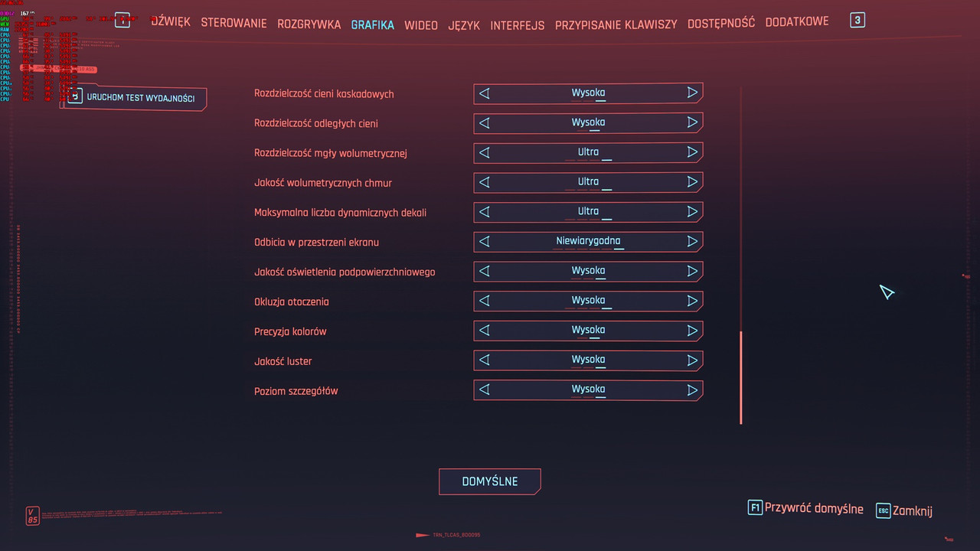Switch to the Język tab
This screenshot has height=551, width=980.
tap(464, 25)
